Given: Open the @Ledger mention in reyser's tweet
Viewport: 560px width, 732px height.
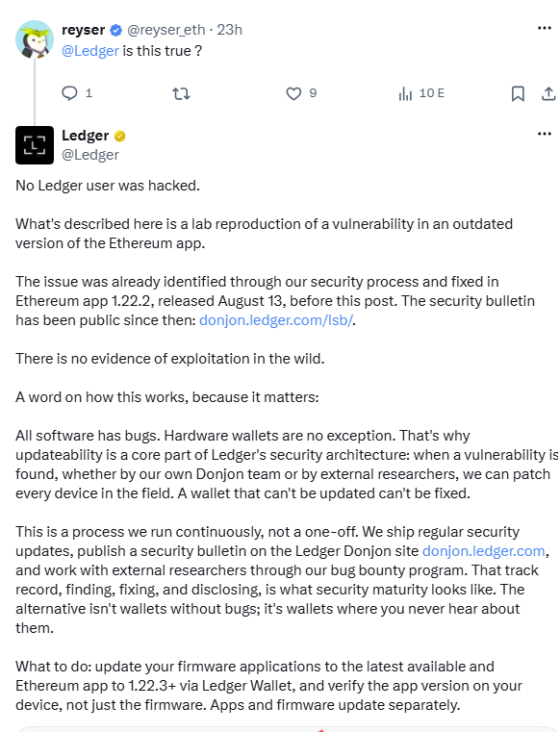Looking at the screenshot, I should pos(90,50).
